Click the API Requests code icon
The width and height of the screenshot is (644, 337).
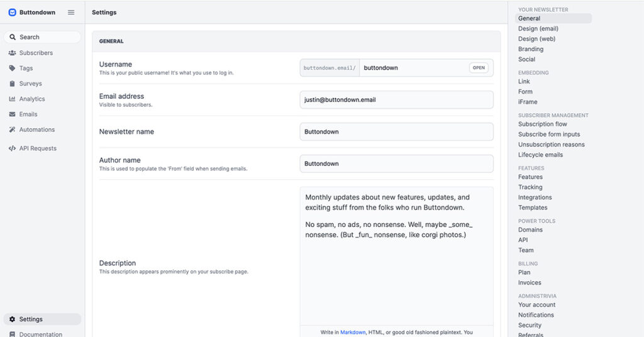click(x=13, y=148)
